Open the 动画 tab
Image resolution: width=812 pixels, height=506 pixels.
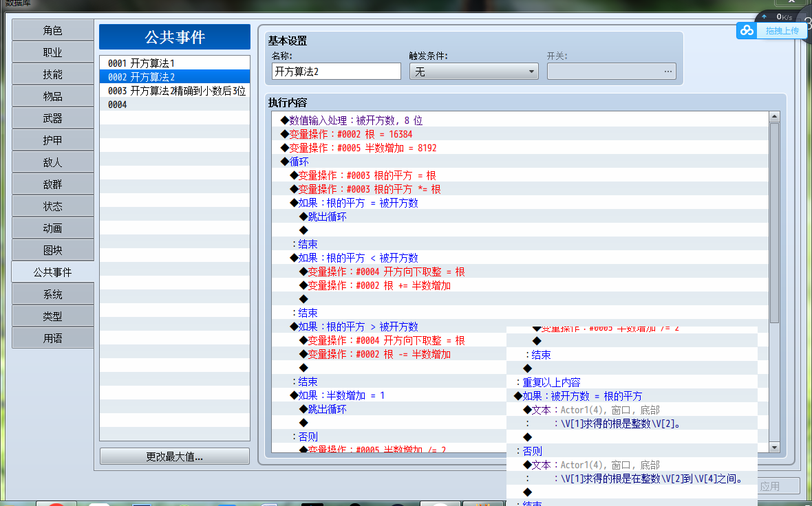(x=53, y=228)
